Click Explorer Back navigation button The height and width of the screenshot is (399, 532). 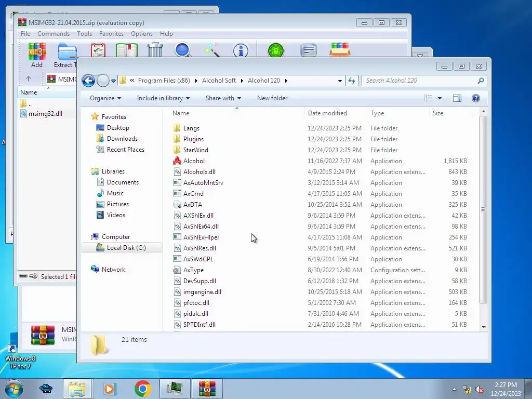coord(88,81)
